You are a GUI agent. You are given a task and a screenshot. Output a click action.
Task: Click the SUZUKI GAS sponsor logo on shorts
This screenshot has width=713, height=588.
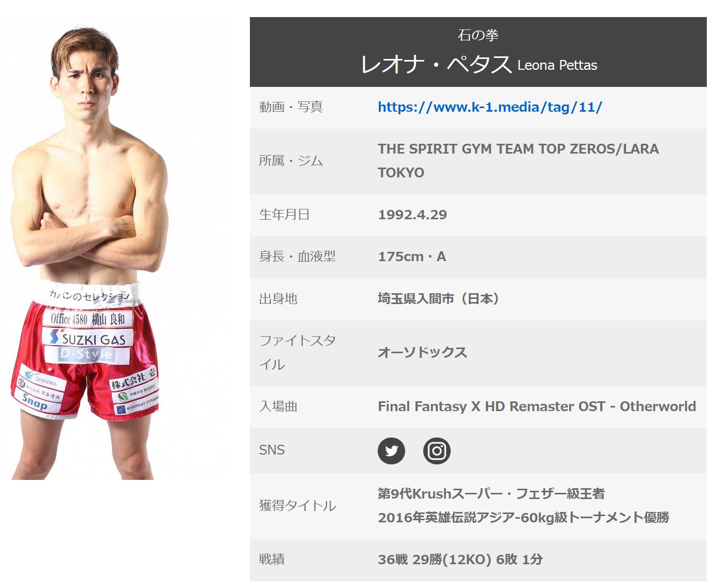pyautogui.click(x=88, y=339)
